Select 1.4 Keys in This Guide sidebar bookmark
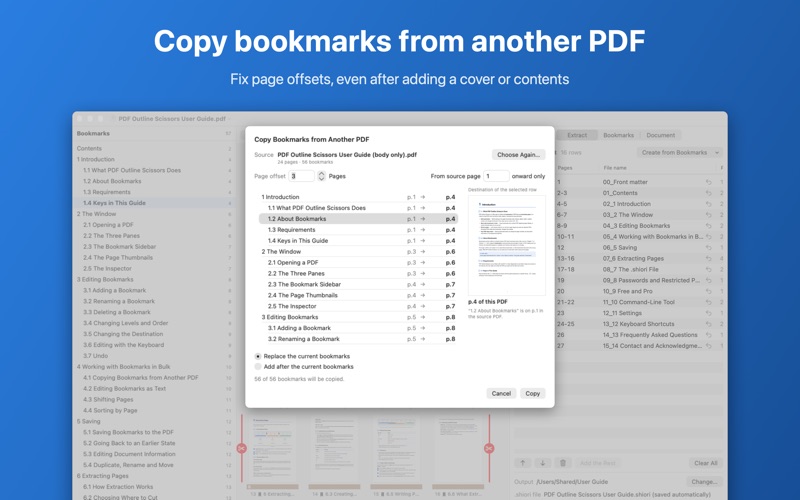Image resolution: width=800 pixels, height=500 pixels. coord(153,203)
